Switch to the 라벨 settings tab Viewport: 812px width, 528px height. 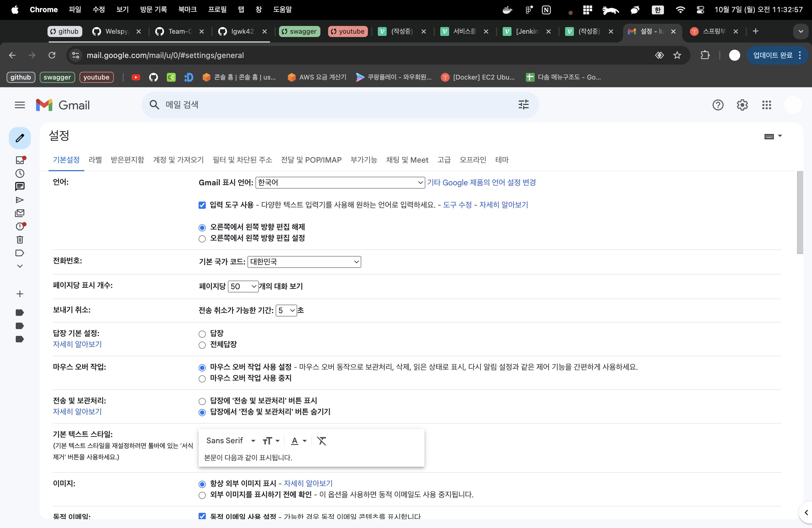tap(95, 160)
